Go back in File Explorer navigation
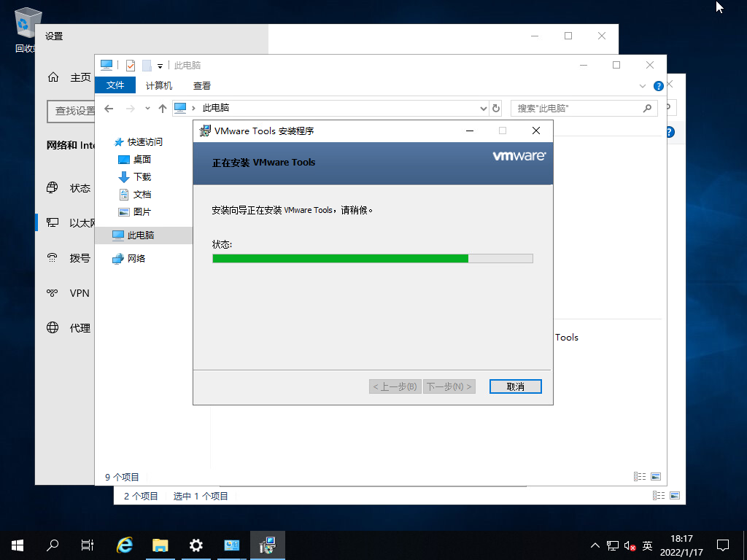The image size is (747, 560). pos(109,109)
